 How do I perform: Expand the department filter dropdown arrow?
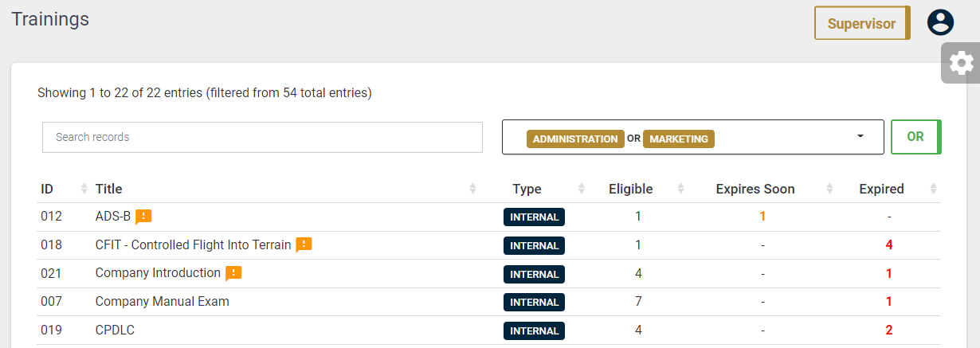860,136
